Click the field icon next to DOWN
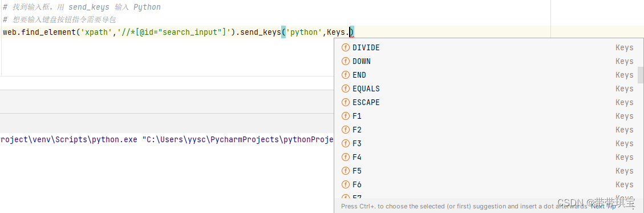This screenshot has height=213, width=644. coord(346,61)
